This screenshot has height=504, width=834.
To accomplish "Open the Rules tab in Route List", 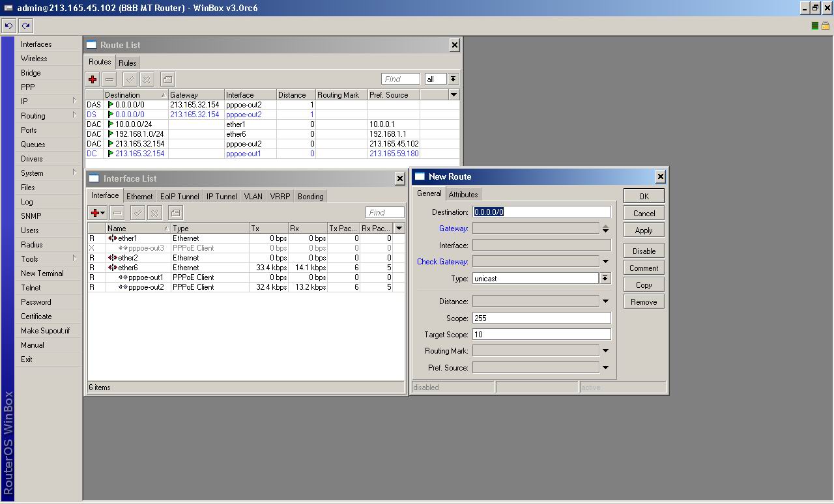I will [x=127, y=63].
